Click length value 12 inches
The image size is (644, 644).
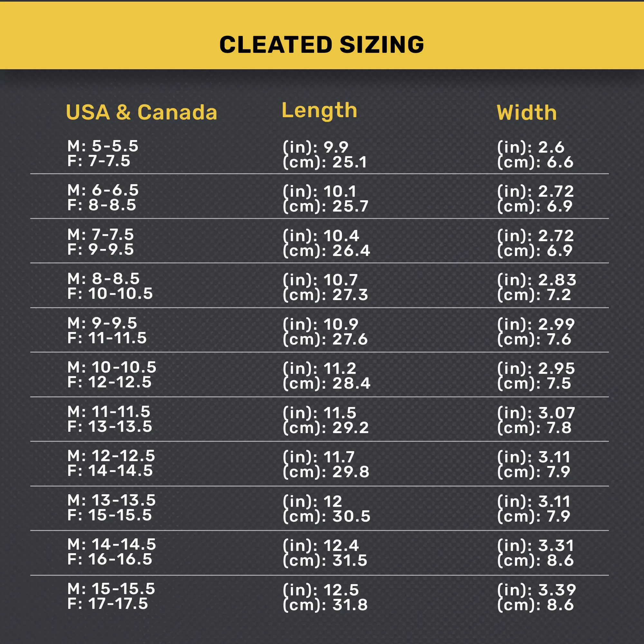point(313,501)
